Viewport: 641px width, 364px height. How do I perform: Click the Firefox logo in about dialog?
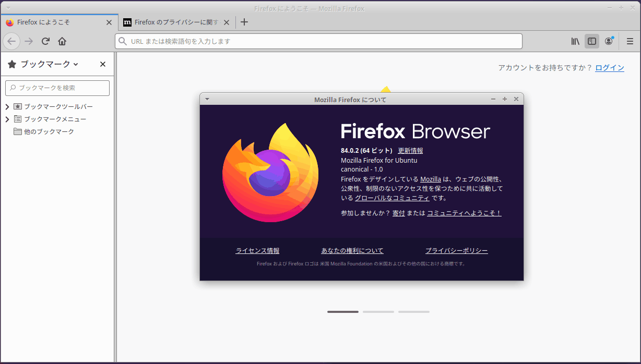click(x=270, y=172)
